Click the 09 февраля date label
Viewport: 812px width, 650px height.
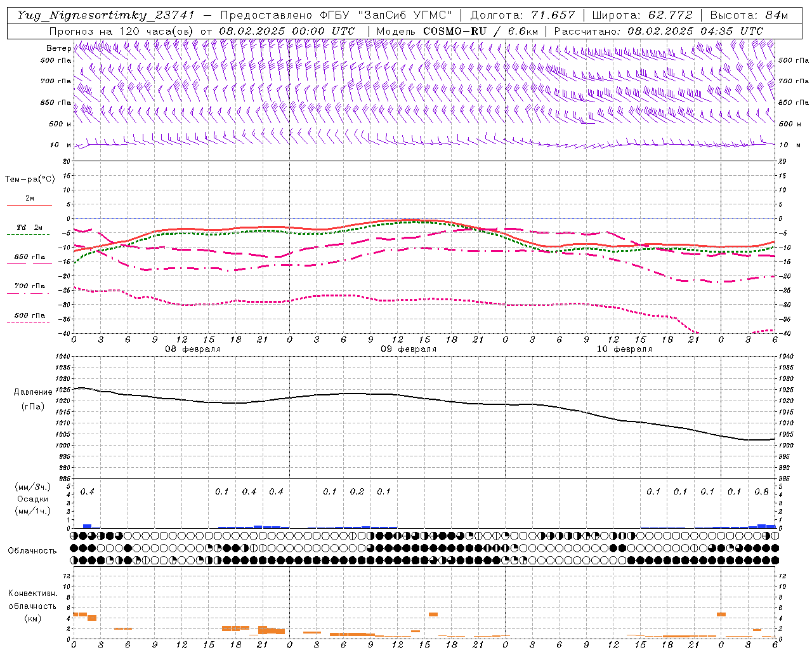tap(409, 349)
